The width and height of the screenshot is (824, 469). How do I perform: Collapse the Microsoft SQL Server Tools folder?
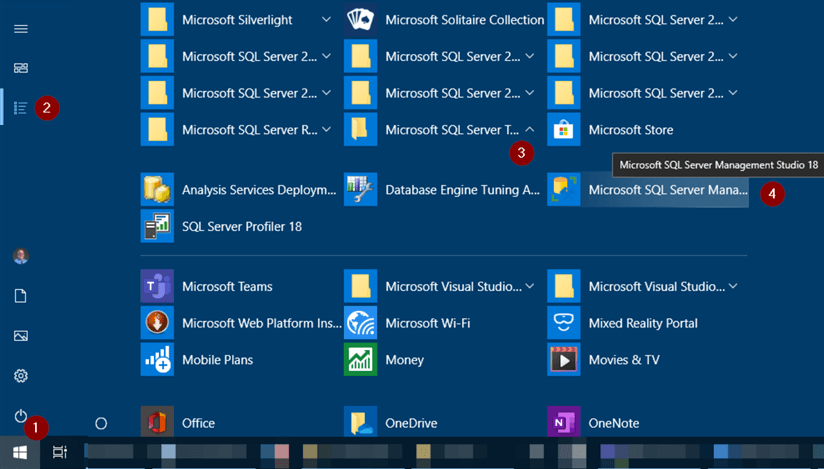click(x=530, y=130)
